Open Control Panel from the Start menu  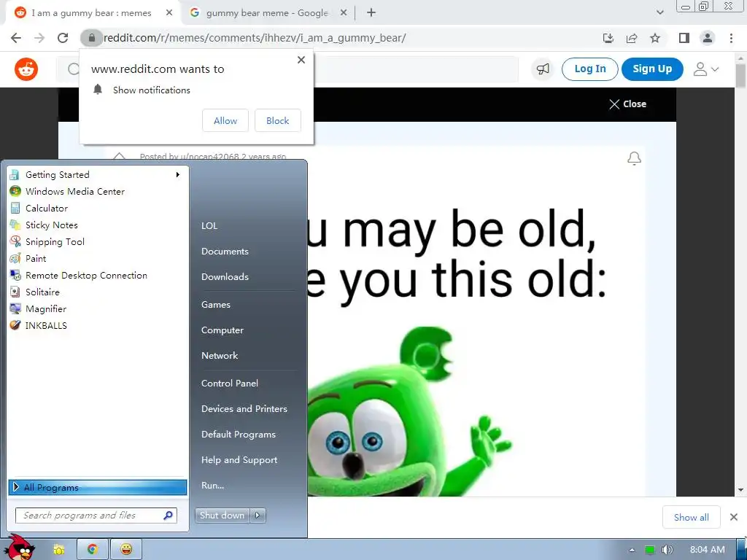coord(230,384)
